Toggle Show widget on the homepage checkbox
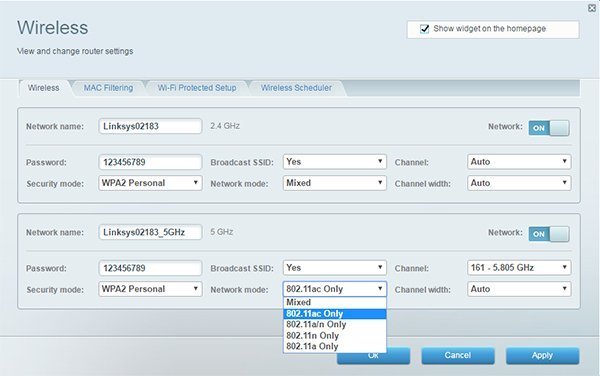The width and height of the screenshot is (600, 376). click(x=424, y=29)
